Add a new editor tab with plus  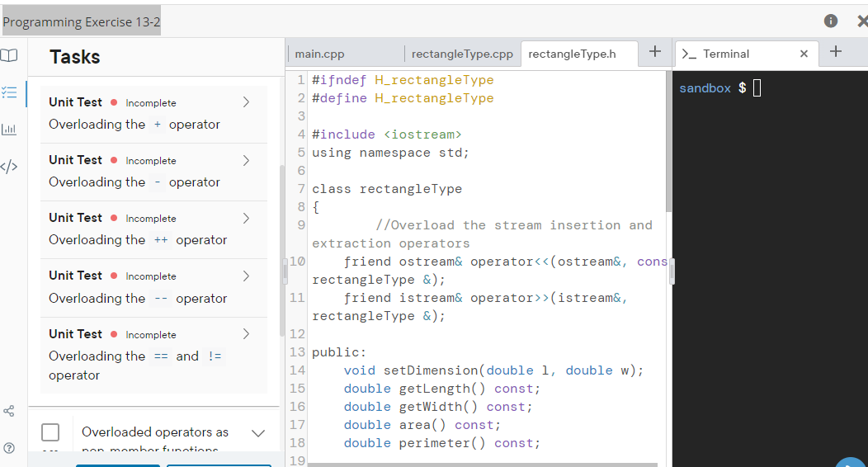point(655,52)
